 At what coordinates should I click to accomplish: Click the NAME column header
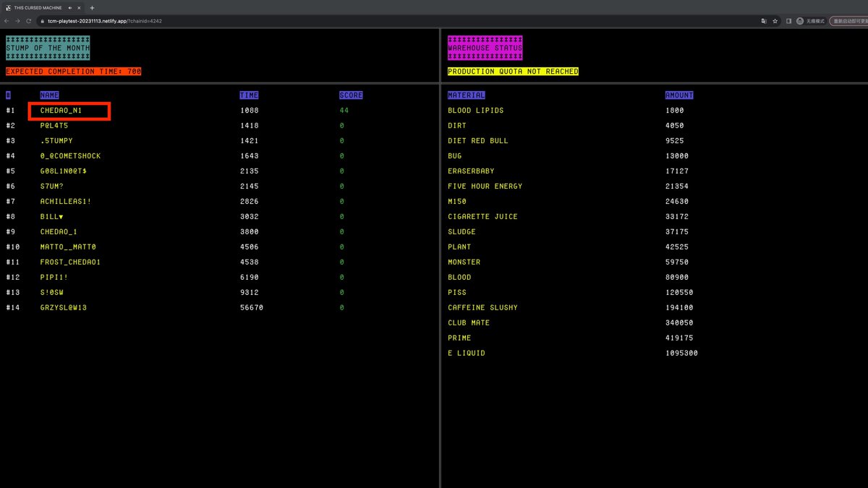(50, 95)
